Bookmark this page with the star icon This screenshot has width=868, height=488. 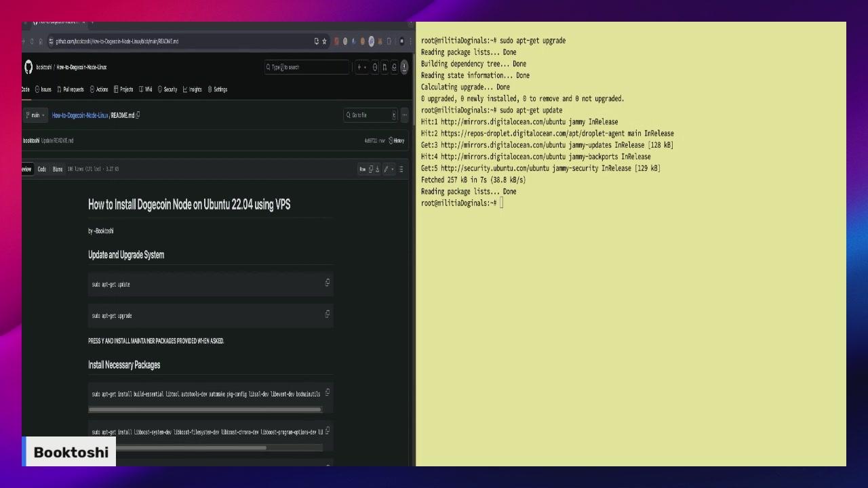[325, 41]
